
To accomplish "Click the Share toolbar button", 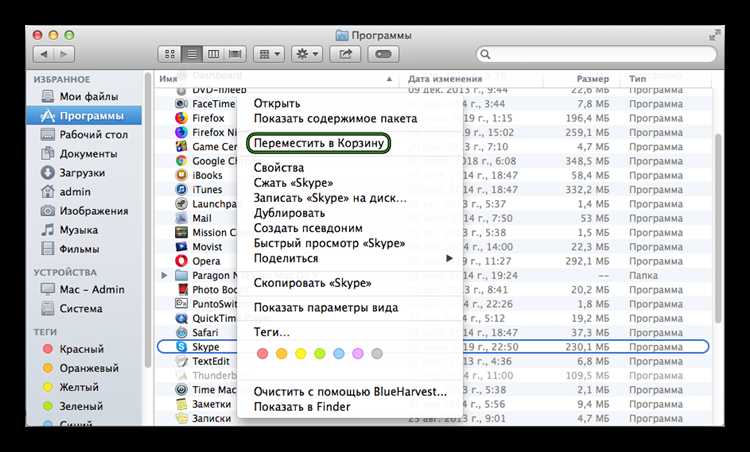I will (345, 54).
